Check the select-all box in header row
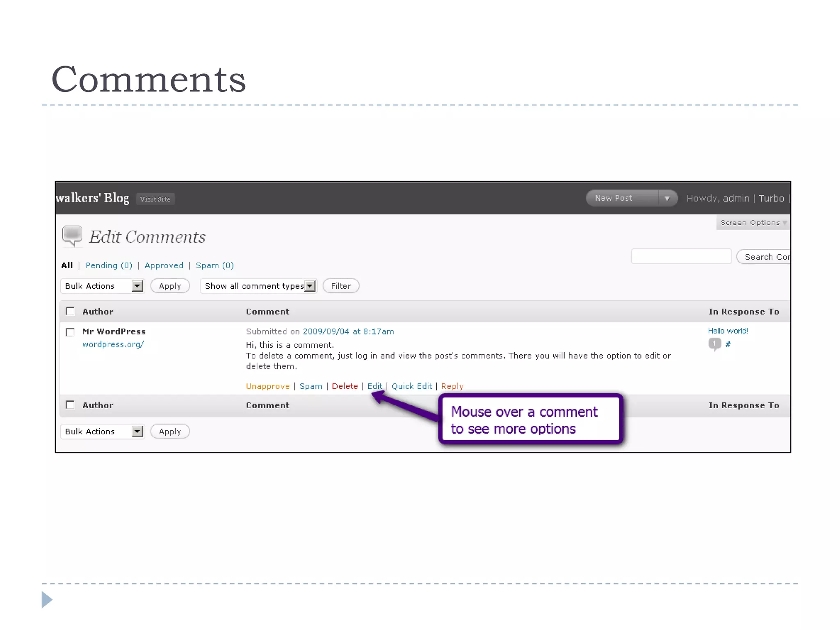Viewport: 840px width, 630px height. [x=71, y=311]
